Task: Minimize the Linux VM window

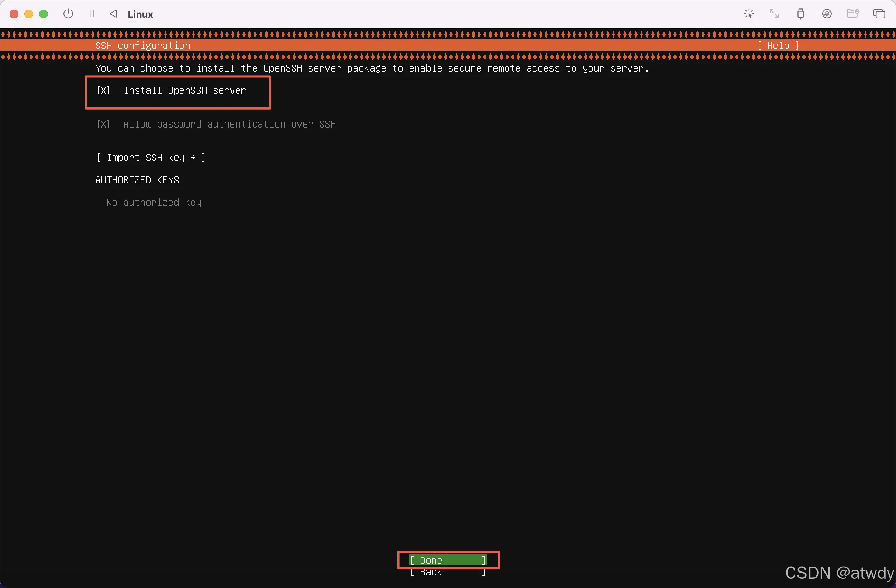Action: [29, 14]
